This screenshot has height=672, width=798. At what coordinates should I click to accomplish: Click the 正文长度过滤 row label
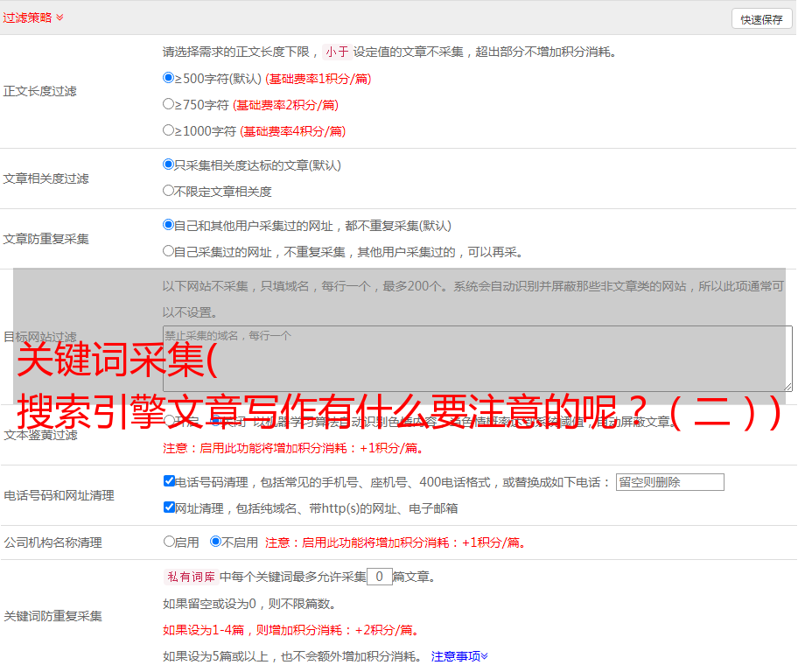39,91
